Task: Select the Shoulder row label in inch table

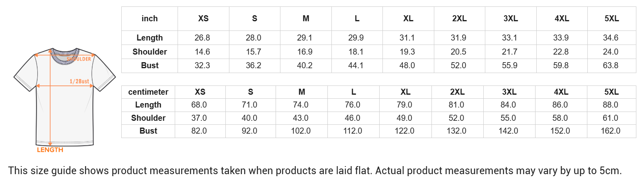Action: pos(149,52)
